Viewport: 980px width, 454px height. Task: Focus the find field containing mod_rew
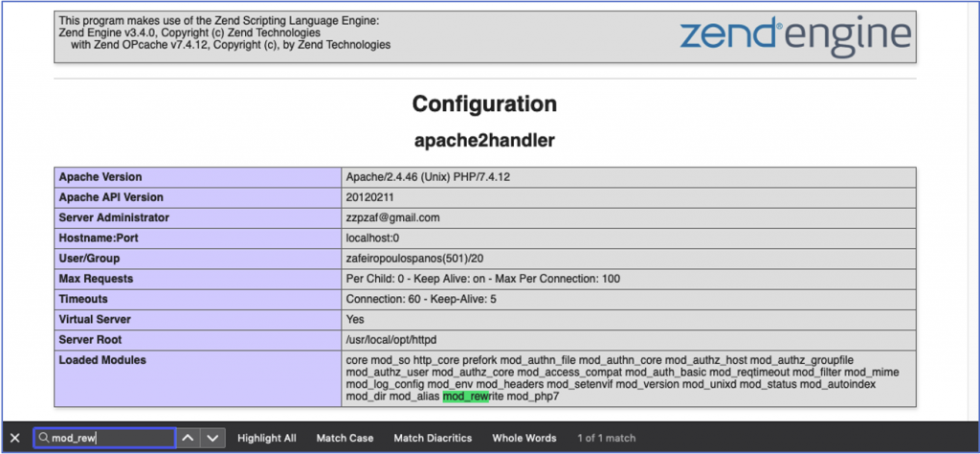coord(104,438)
